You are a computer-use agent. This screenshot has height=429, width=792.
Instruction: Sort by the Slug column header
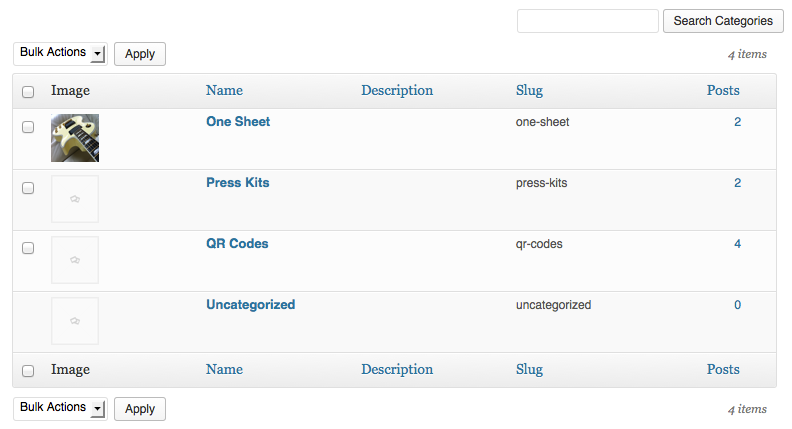click(x=529, y=90)
